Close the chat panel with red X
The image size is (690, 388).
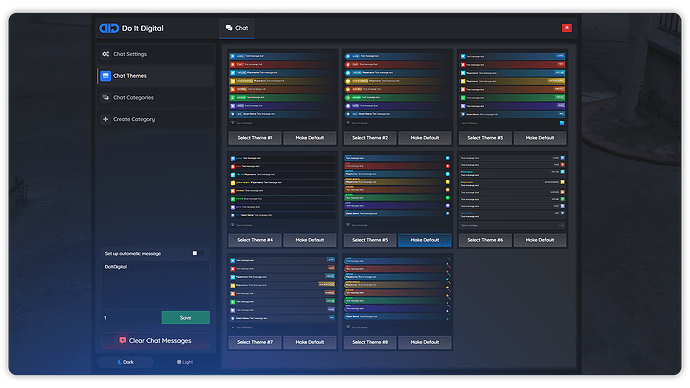tap(567, 28)
